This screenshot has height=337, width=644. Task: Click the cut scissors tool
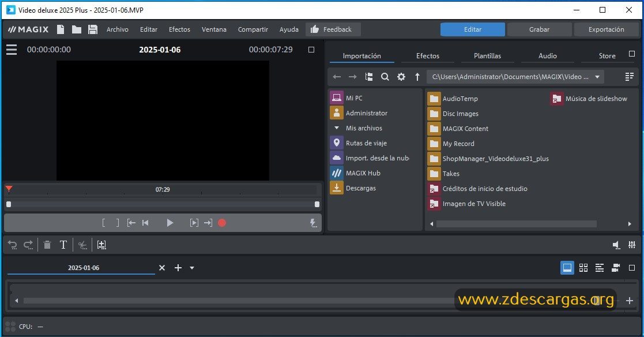click(82, 245)
